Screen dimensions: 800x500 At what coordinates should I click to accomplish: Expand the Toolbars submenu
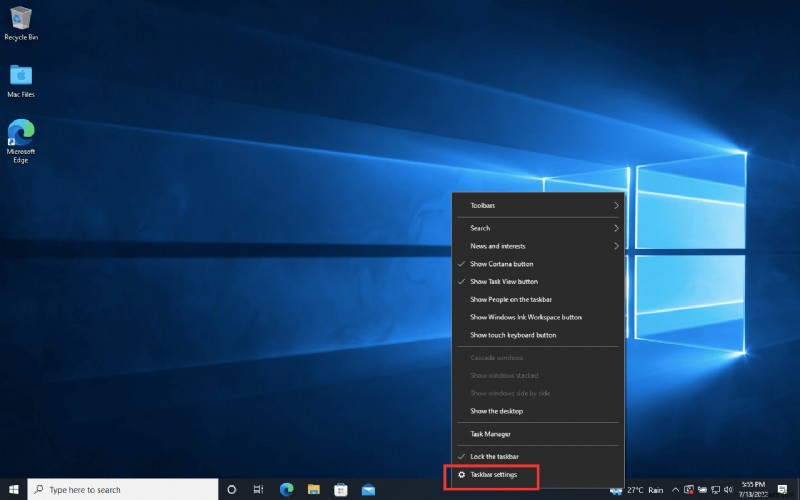point(538,206)
